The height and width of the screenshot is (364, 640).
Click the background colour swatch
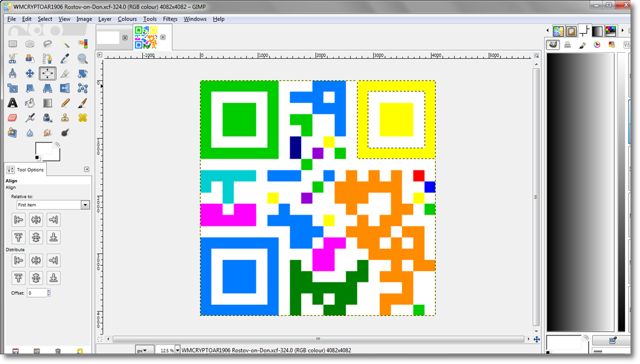point(56,157)
